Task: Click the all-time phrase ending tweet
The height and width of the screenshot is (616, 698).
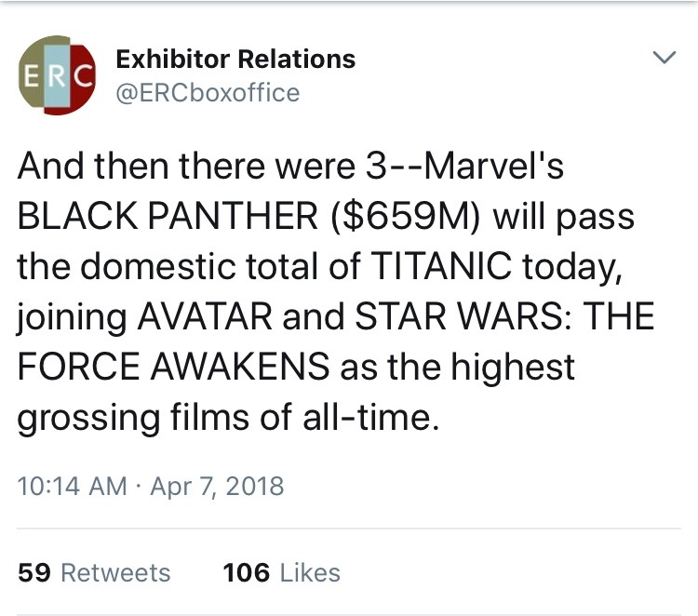Action: coord(370,417)
